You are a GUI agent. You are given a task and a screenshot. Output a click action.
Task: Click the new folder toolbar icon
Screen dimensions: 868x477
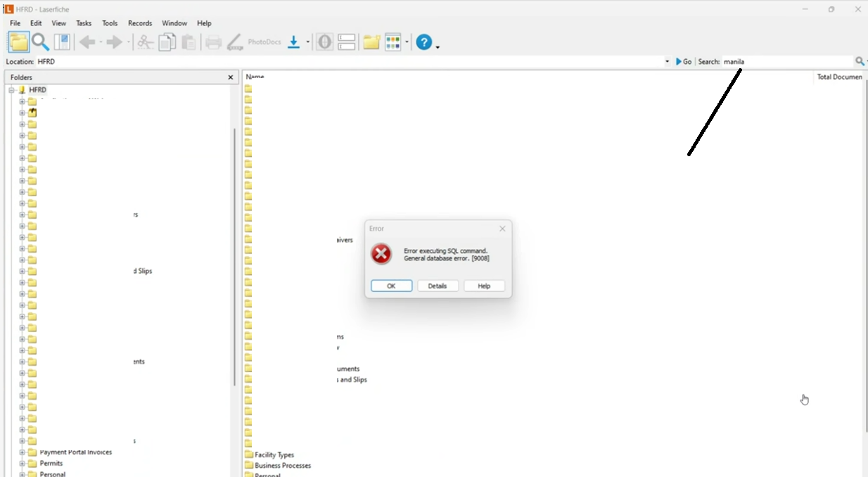pos(371,42)
